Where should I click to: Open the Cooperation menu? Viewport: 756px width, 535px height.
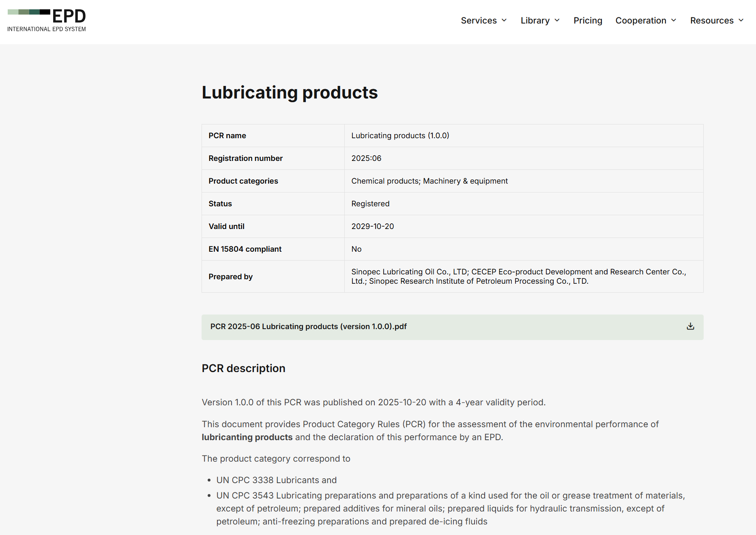(x=640, y=20)
